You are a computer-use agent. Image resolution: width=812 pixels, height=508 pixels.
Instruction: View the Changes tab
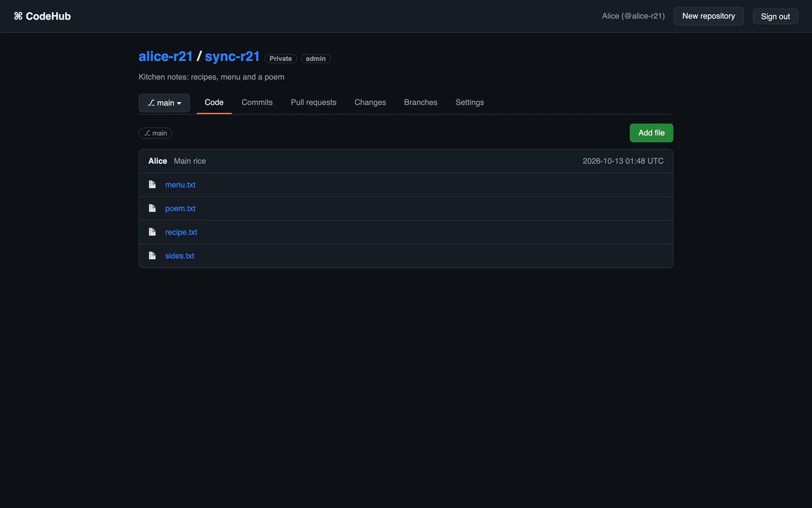[x=370, y=102]
